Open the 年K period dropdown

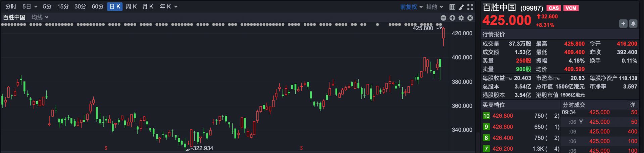(168, 7)
